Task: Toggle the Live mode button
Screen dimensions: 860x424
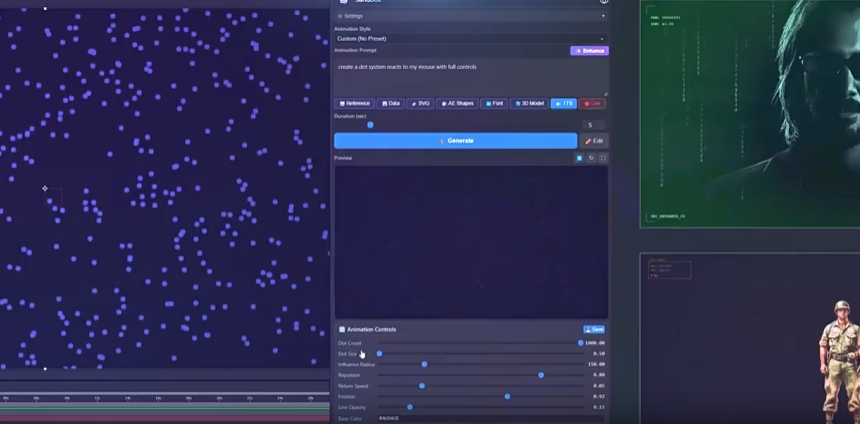Action: (x=594, y=103)
